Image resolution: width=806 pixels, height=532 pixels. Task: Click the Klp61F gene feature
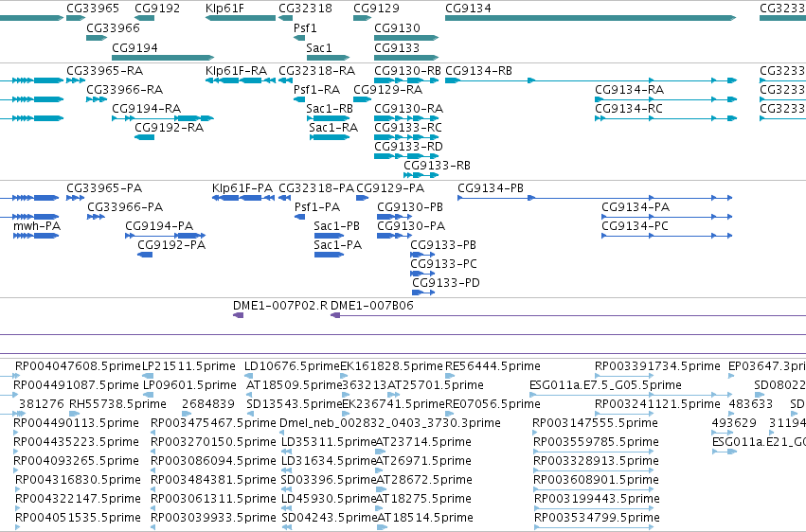point(241,18)
